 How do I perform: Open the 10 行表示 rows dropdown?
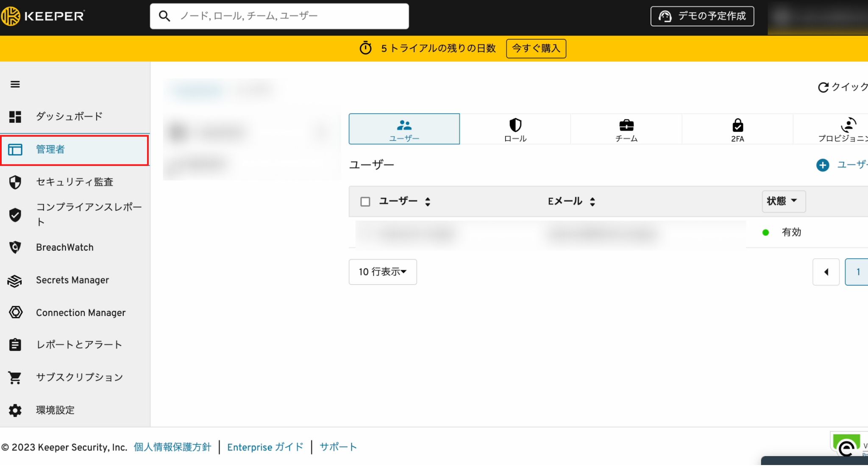(383, 272)
